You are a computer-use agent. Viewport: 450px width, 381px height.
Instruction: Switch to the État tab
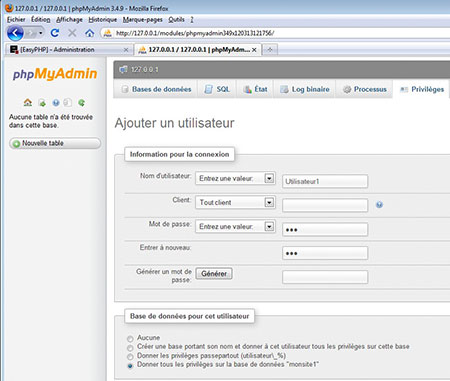point(255,89)
